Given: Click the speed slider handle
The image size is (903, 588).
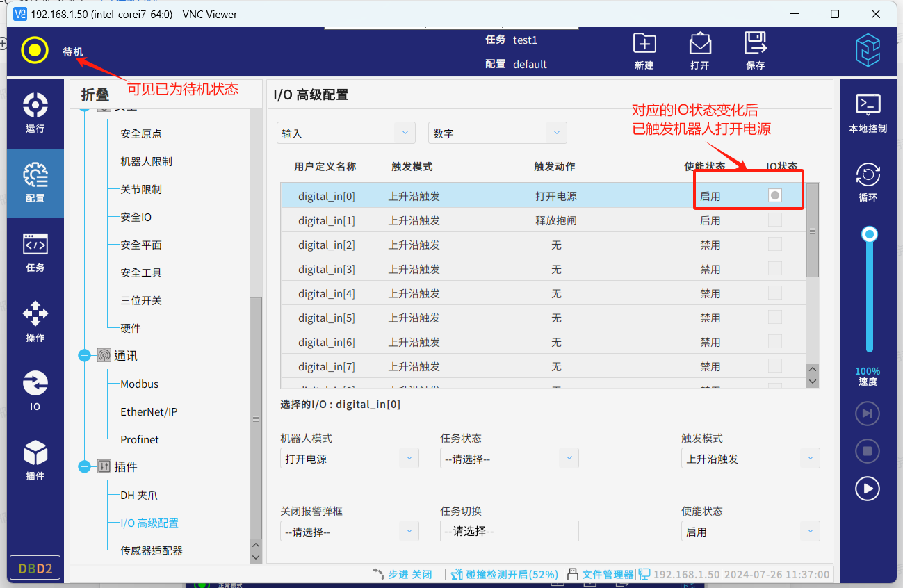Looking at the screenshot, I should click(x=869, y=235).
